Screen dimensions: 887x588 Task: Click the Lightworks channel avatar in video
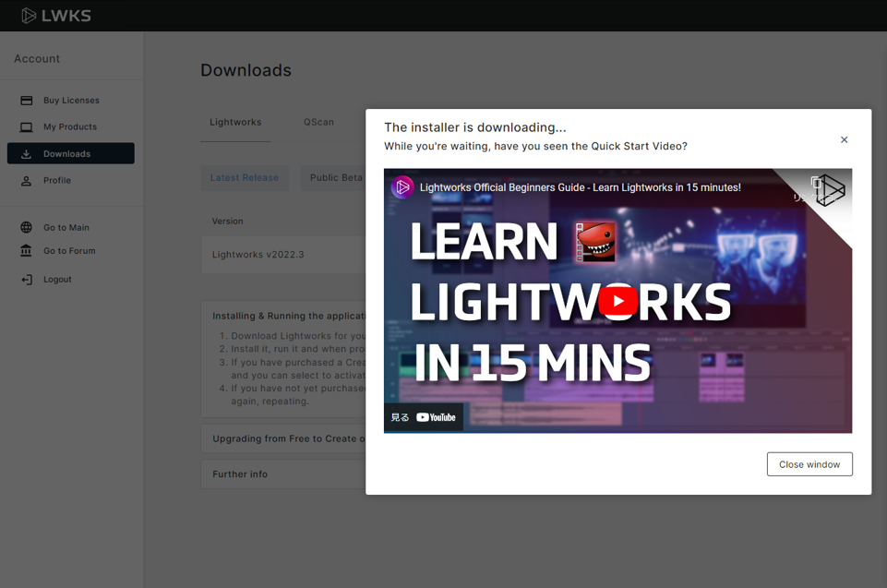[402, 186]
